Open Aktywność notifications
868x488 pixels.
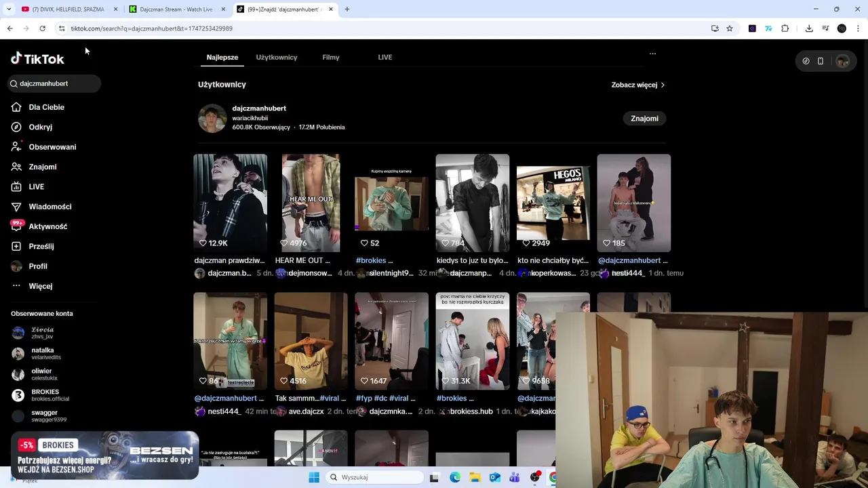click(39, 226)
